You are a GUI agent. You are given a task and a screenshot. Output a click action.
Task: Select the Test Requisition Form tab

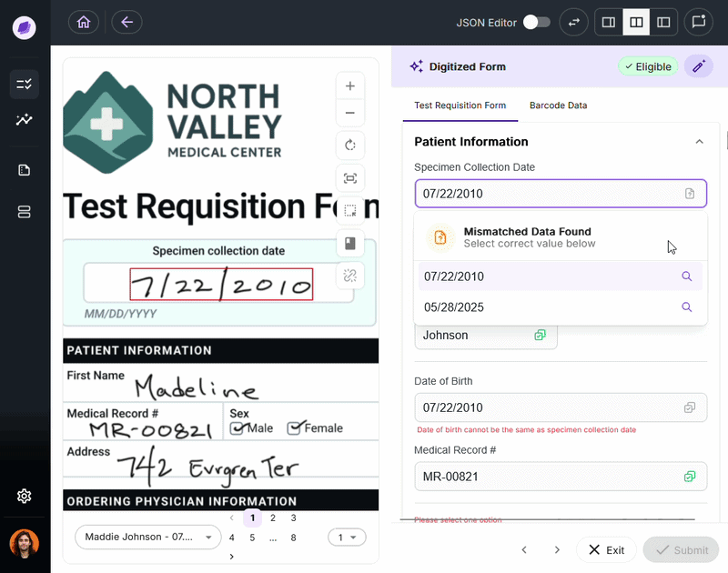(x=460, y=106)
